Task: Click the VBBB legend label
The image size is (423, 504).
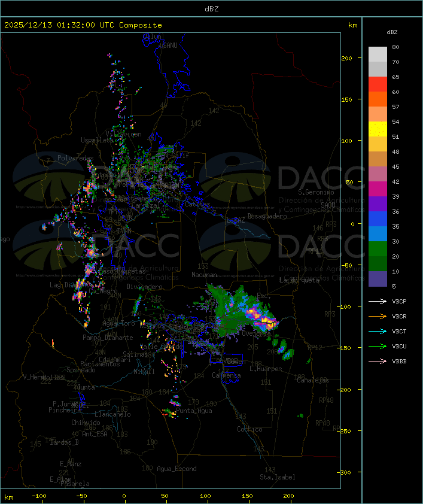Action: pos(399,362)
